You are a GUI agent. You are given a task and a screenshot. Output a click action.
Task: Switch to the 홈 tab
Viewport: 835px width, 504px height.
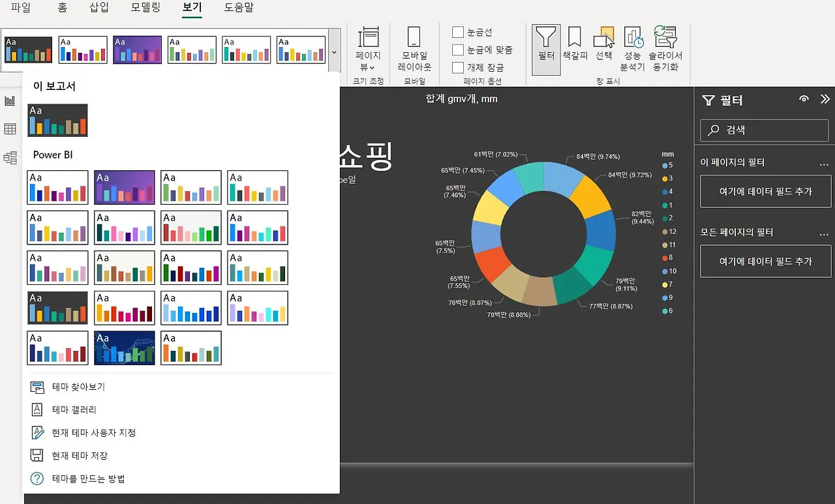click(x=62, y=8)
